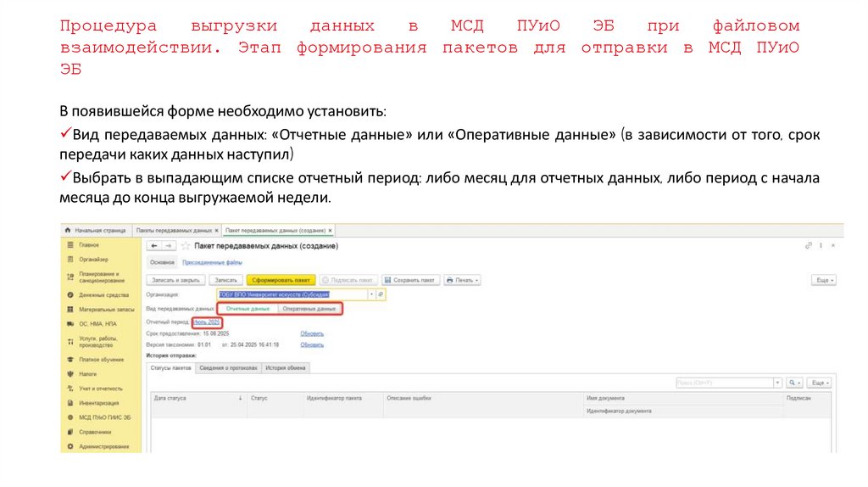Open the Июль 2025 reporting period link
Screen dimensions: 868x487
207,322
